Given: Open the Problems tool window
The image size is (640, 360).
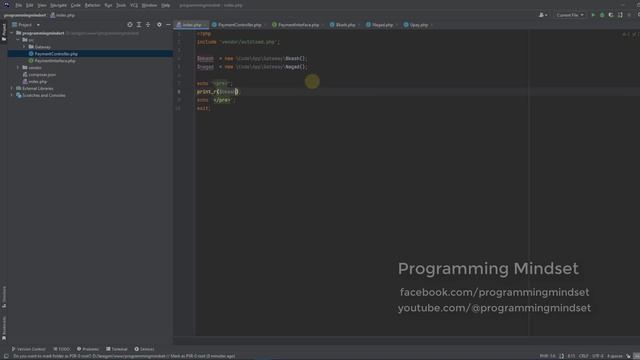Looking at the screenshot, I should [88, 349].
